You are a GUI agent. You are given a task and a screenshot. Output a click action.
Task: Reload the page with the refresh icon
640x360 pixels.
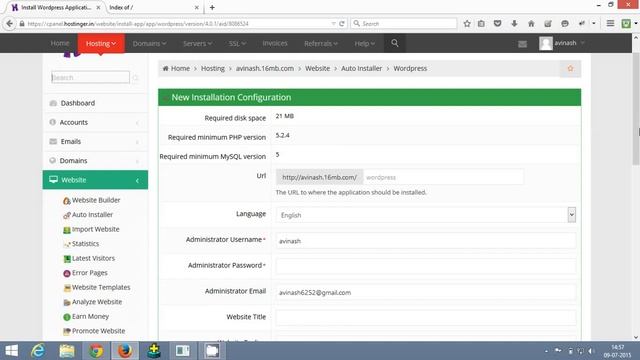[342, 24]
